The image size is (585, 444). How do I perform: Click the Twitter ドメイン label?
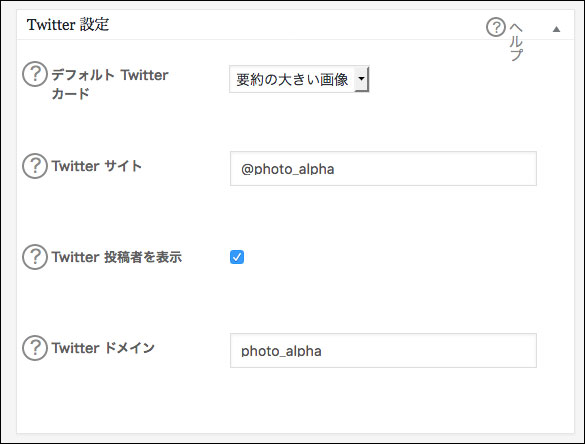103,348
